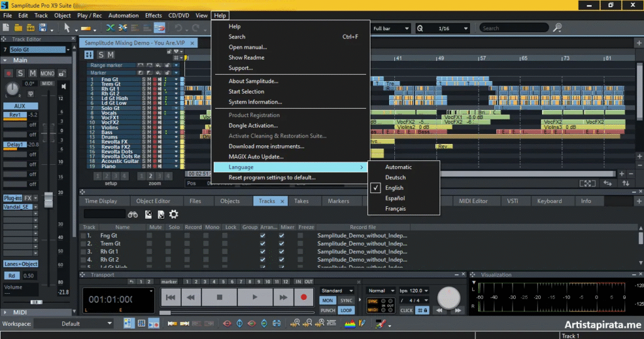
Task: Toggle the PUNCH button in Transport
Action: [327, 310]
